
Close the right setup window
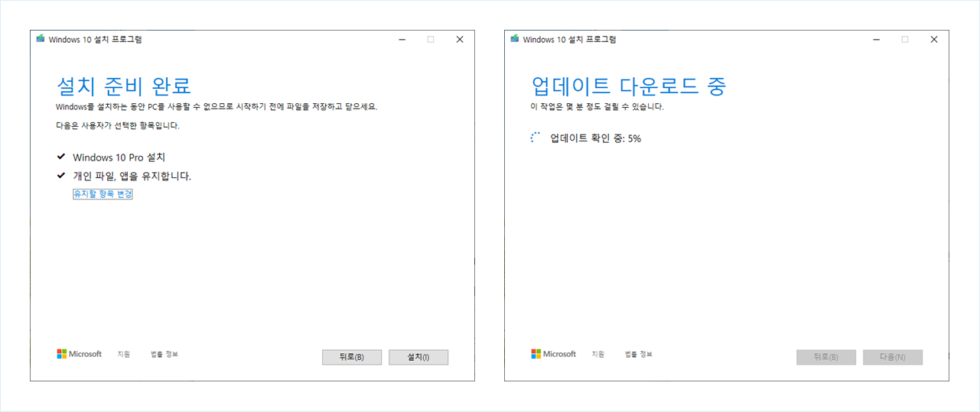[934, 39]
